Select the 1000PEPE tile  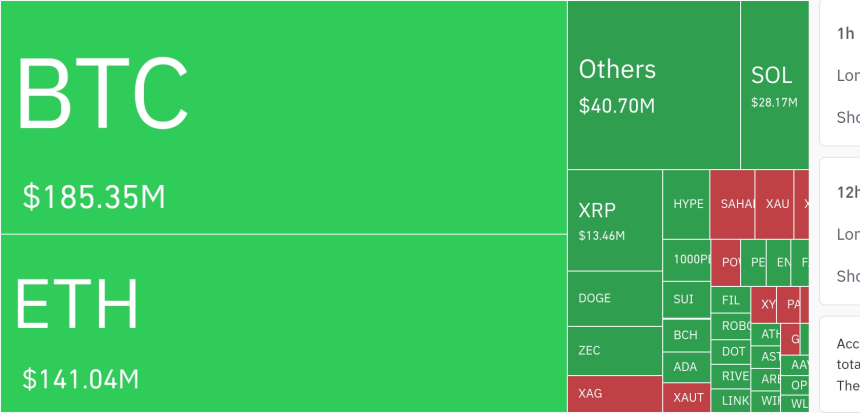pos(686,259)
